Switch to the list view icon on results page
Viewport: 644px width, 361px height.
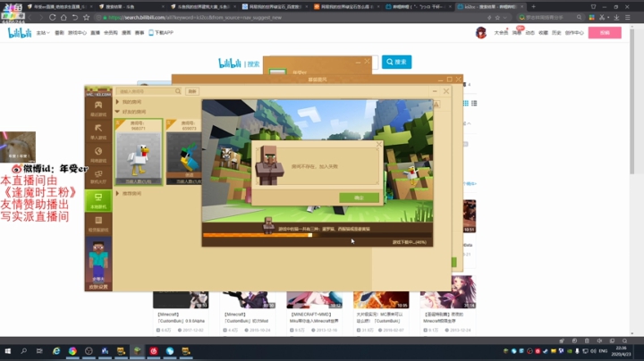pos(474,103)
